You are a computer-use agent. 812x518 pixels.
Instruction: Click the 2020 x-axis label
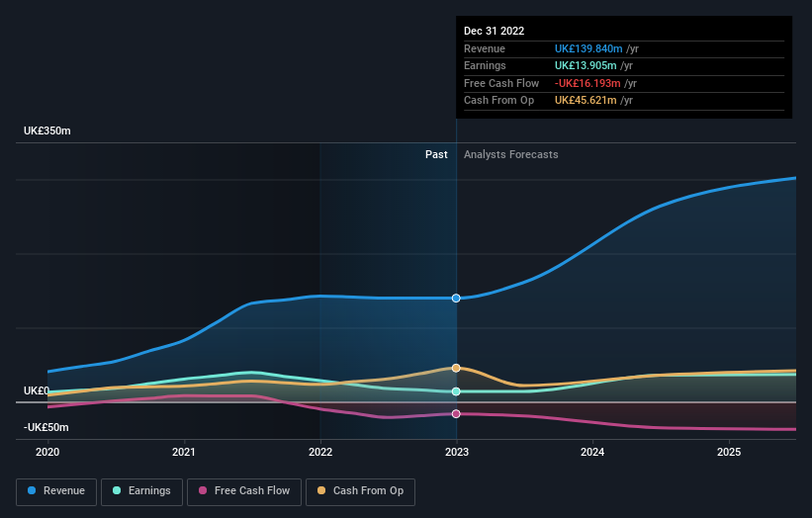click(x=47, y=453)
